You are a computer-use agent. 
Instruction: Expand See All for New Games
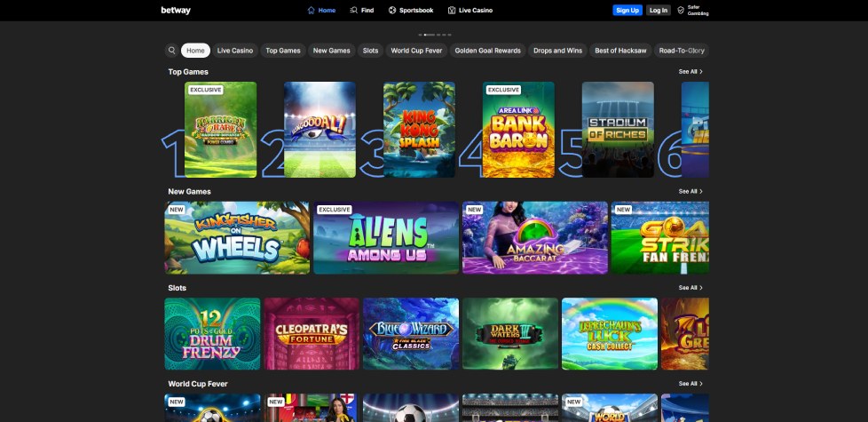[x=690, y=191]
